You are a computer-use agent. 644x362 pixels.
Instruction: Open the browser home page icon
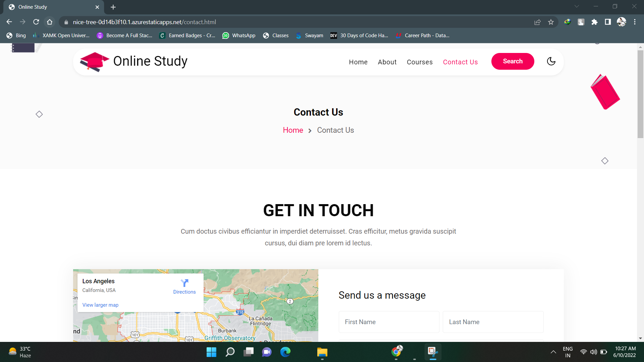tap(50, 22)
